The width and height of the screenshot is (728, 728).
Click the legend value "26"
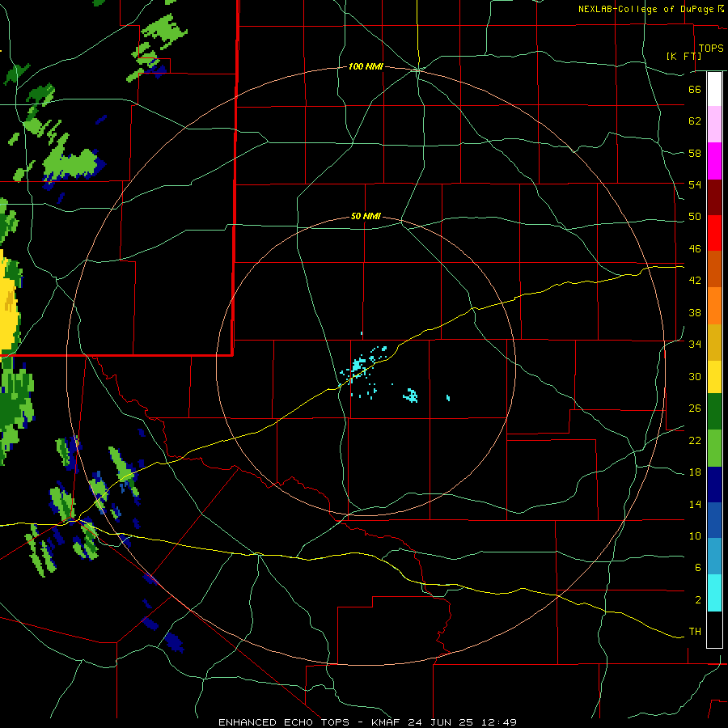695,408
